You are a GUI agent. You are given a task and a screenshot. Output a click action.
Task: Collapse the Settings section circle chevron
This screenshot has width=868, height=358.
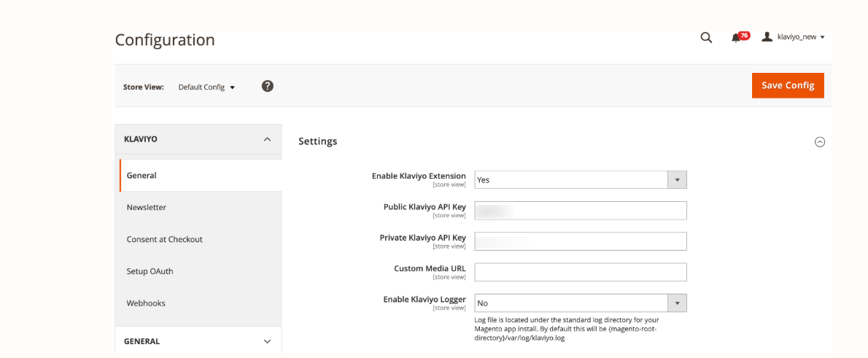(820, 141)
